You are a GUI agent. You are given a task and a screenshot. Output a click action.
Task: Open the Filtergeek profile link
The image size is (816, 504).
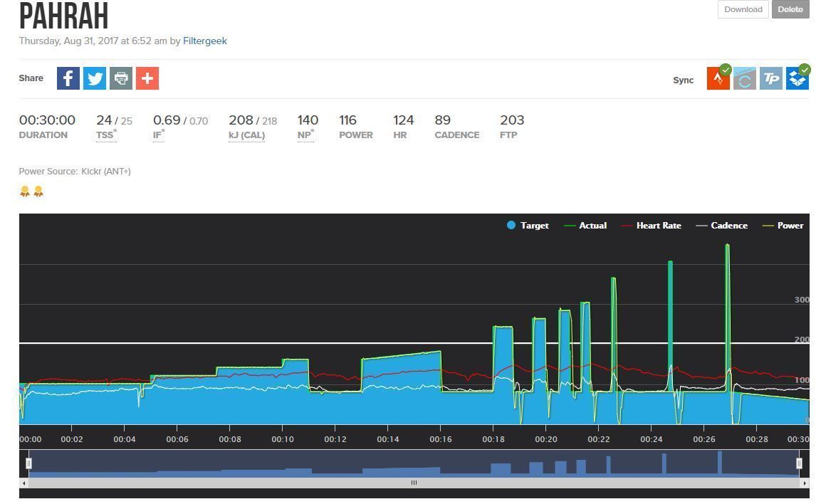[x=205, y=41]
